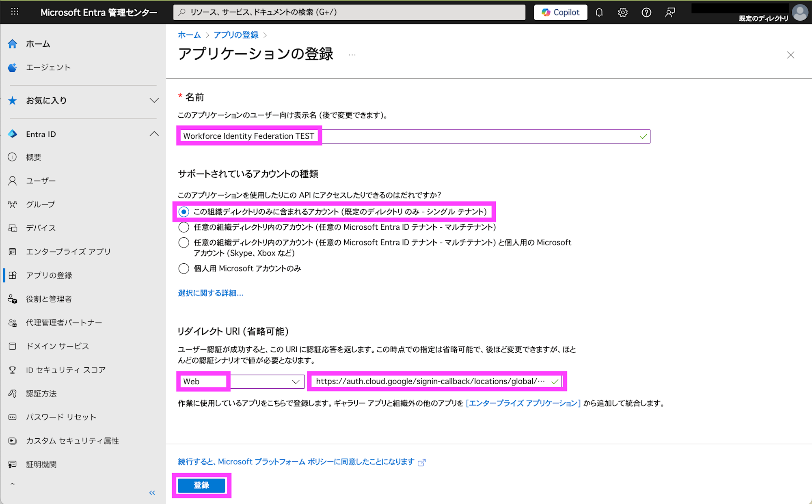Viewport: 812px width, 504px height.
Task: Click the 概要 info icon
Action: coord(13,157)
